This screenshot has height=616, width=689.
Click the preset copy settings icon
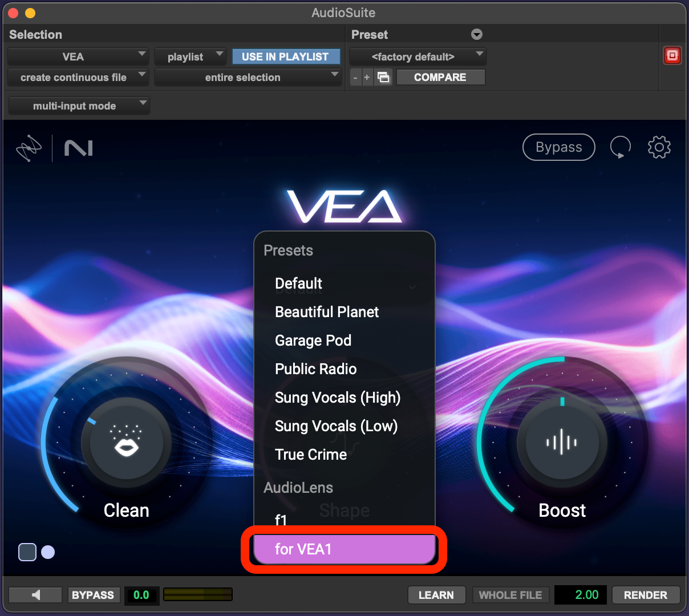(383, 77)
